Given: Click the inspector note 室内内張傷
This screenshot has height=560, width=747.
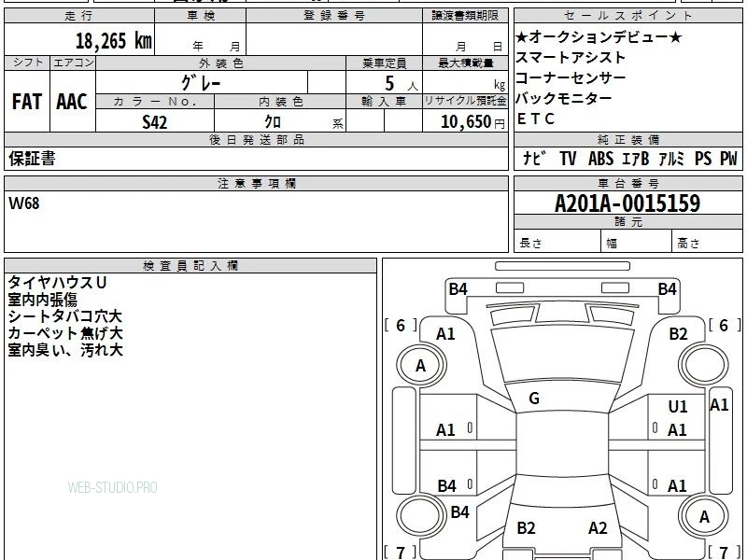Looking at the screenshot, I should [x=42, y=300].
